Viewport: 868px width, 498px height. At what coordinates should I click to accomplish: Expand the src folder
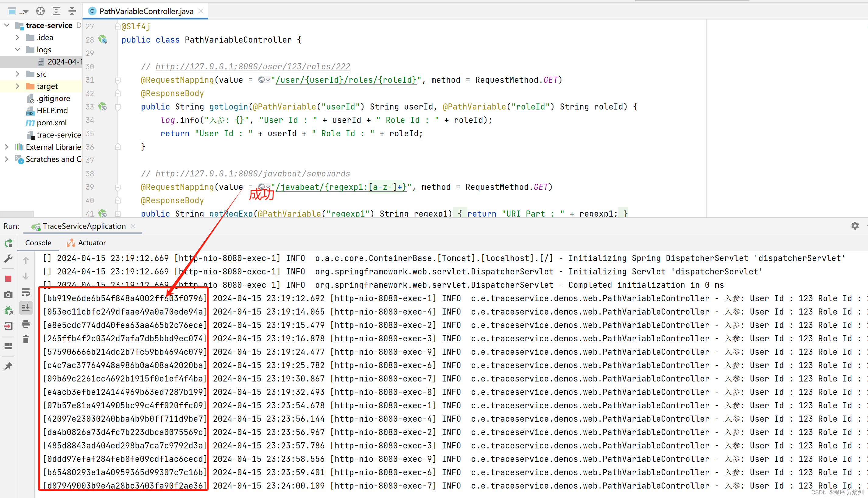coord(17,74)
